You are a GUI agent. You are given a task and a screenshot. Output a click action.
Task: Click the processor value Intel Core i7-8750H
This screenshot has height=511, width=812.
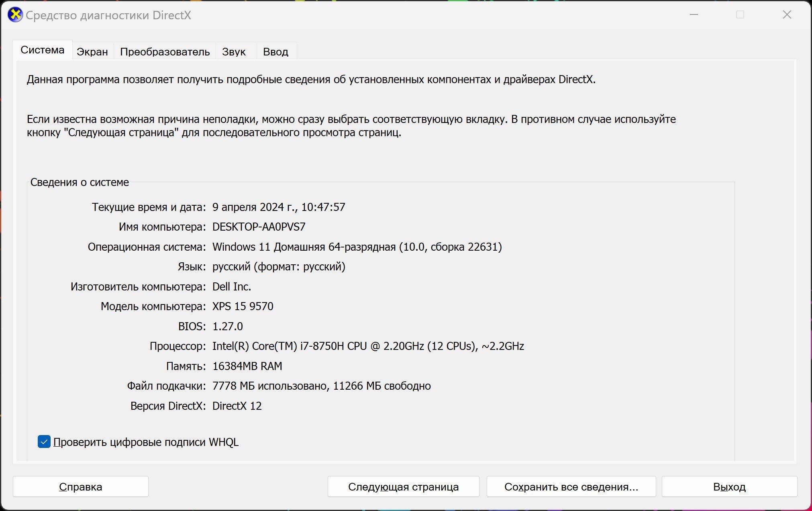368,346
